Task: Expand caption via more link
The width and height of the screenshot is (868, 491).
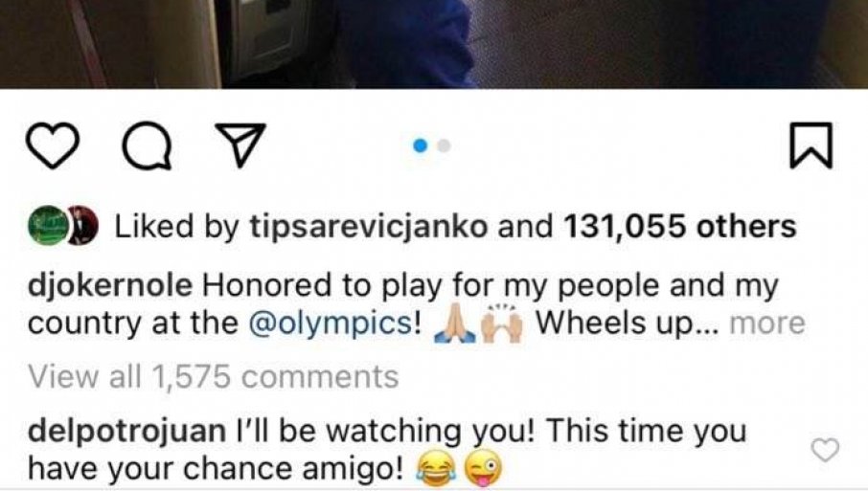Action: [767, 323]
